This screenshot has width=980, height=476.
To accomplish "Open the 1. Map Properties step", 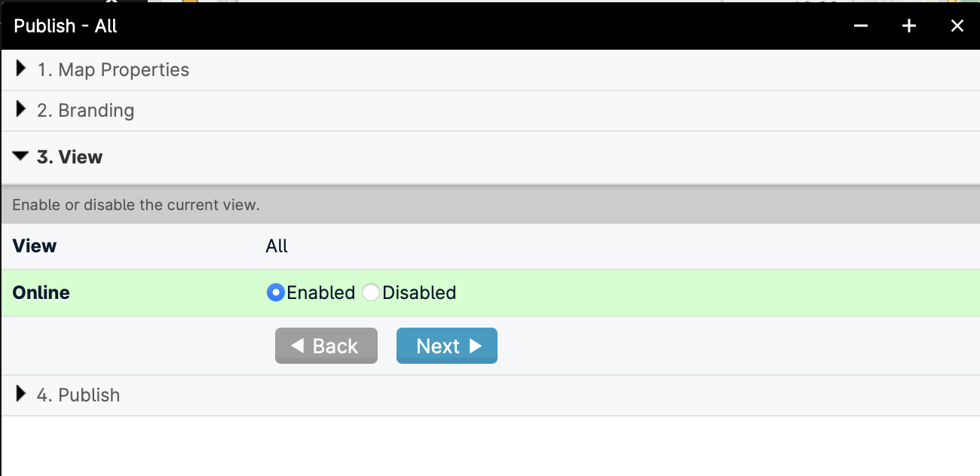I will tap(490, 70).
